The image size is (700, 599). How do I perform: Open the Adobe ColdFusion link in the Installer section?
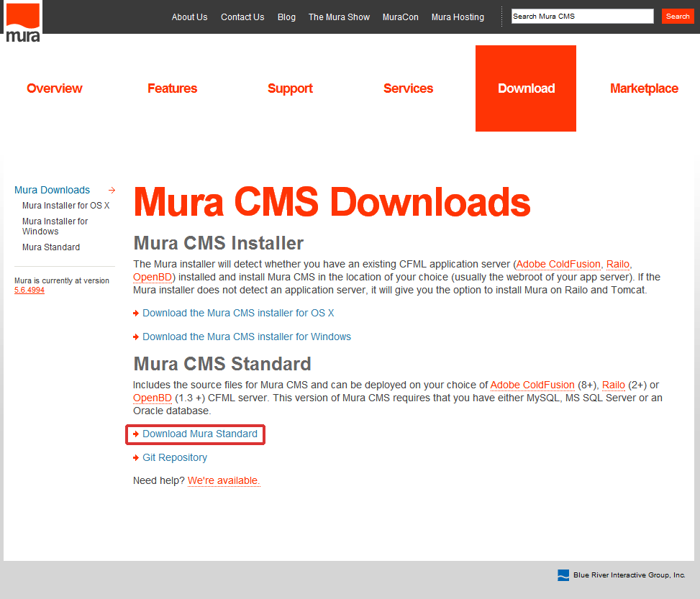point(558,264)
